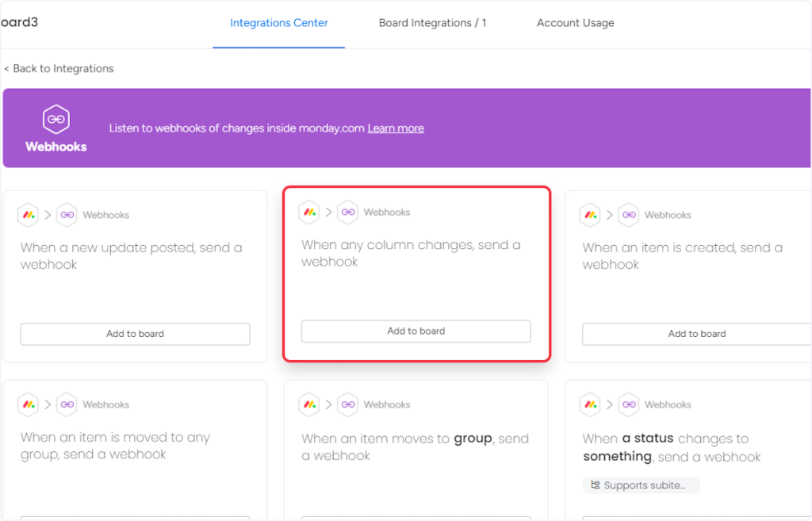Open the Account Usage tab
Image resolution: width=812 pixels, height=521 pixels.
575,23
